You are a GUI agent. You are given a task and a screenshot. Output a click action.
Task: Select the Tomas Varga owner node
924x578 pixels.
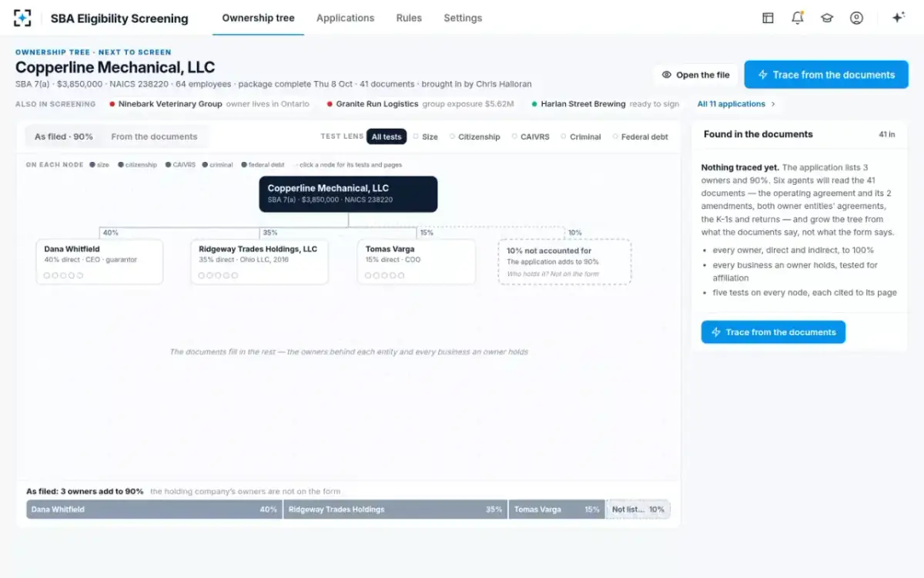[x=416, y=261]
